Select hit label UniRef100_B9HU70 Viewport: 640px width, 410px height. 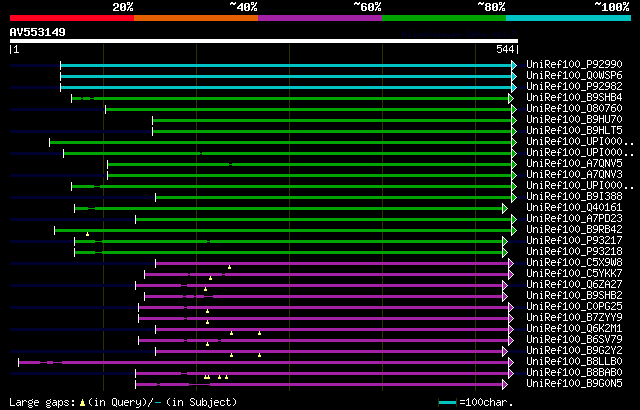tap(574, 120)
